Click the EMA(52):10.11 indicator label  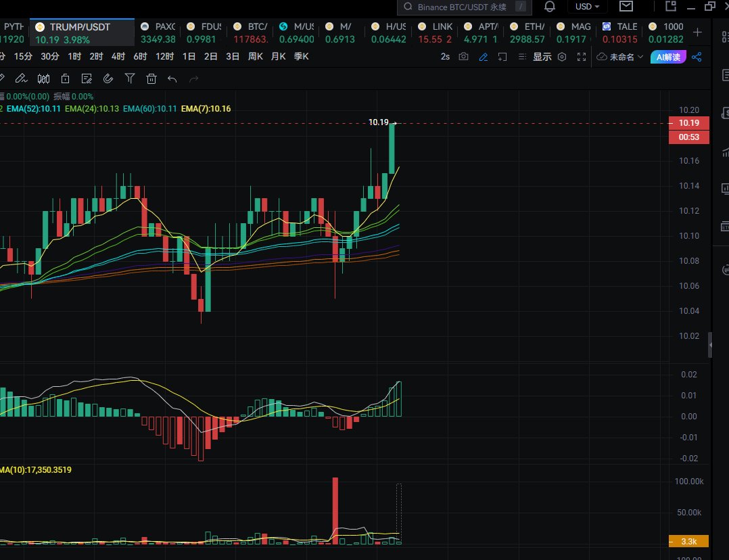coord(34,109)
